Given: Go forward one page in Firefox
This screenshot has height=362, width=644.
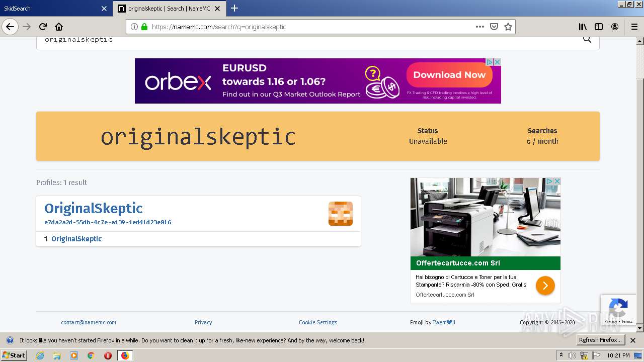Looking at the screenshot, I should [27, 27].
